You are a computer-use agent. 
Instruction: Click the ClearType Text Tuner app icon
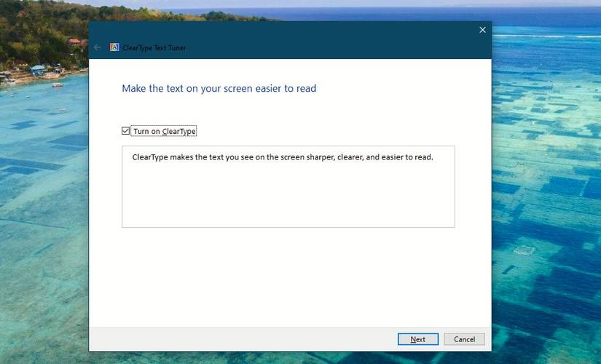tap(114, 47)
